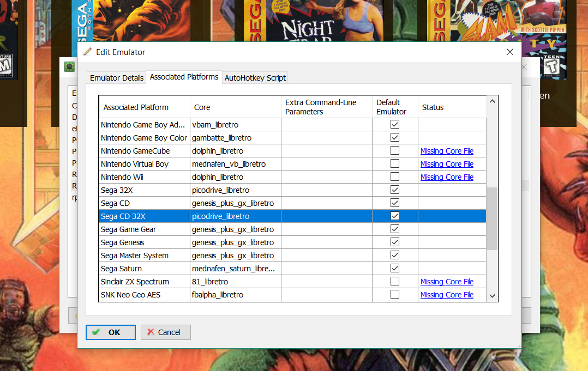
Task: Click the scroll down arrow of platforms table
Action: tap(492, 296)
